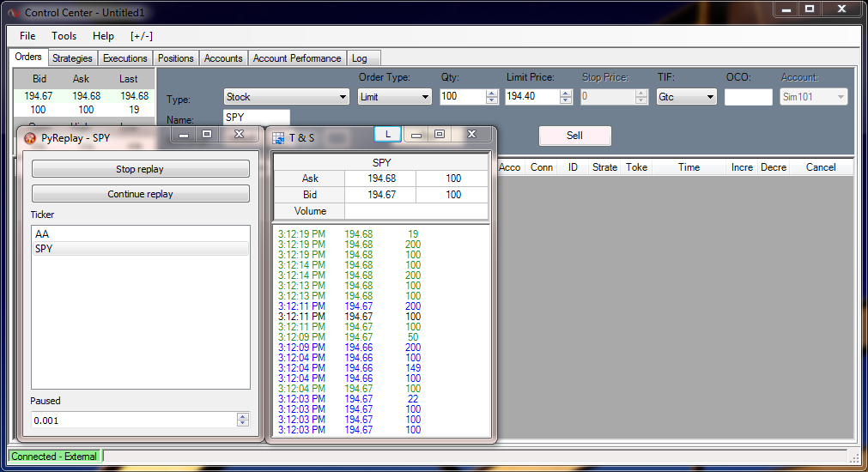Click the T & S window icon
868x472 pixels.
[278, 138]
